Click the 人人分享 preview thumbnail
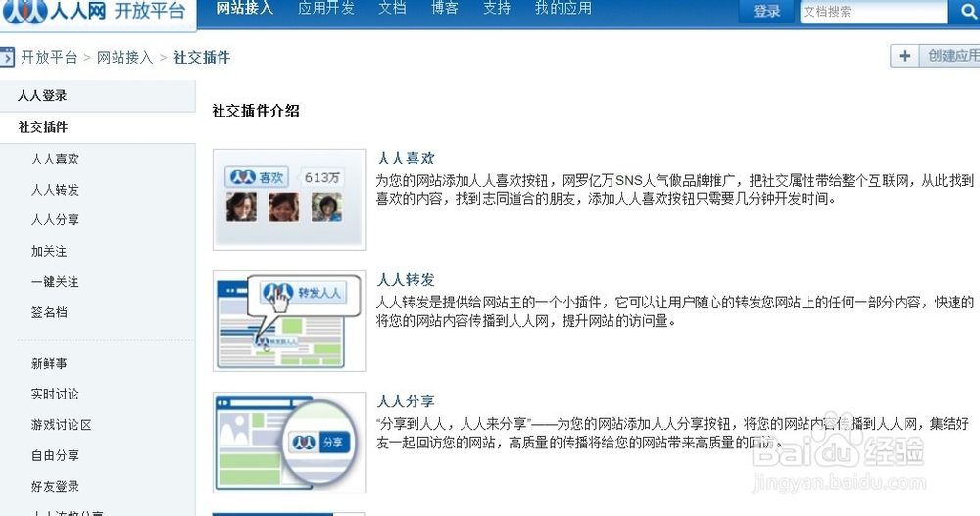This screenshot has width=980, height=516. (289, 443)
